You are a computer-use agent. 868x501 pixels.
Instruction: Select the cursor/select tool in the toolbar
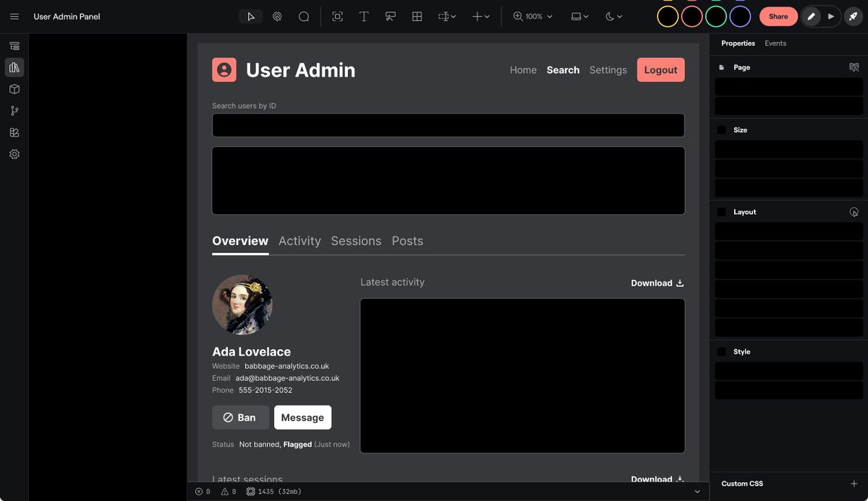tap(250, 16)
